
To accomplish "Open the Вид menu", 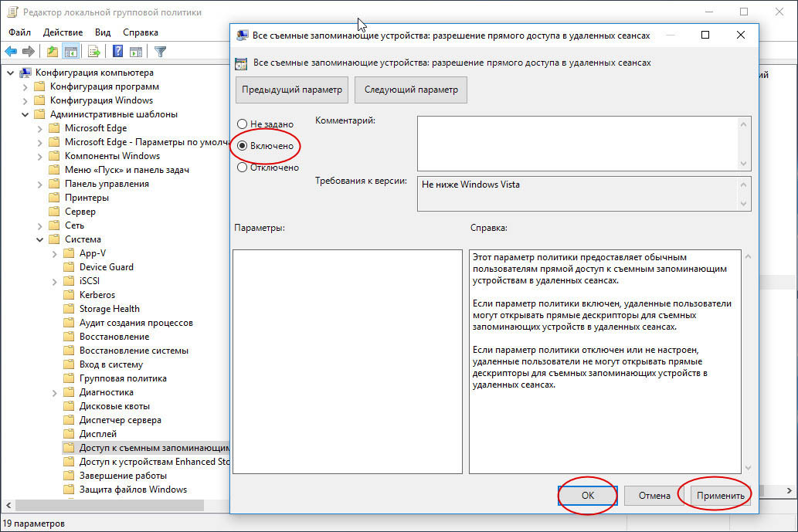I will [x=102, y=32].
